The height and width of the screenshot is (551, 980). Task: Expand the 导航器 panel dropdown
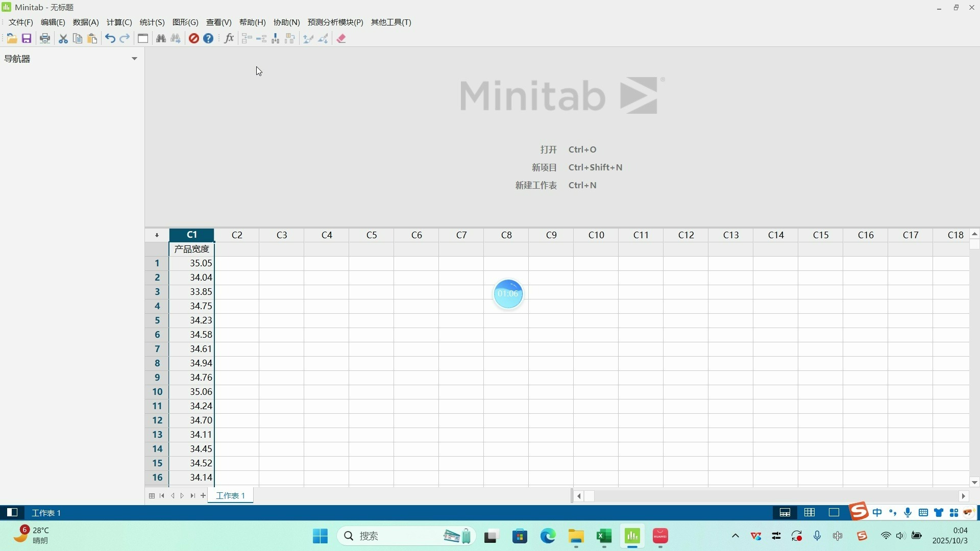click(x=134, y=59)
